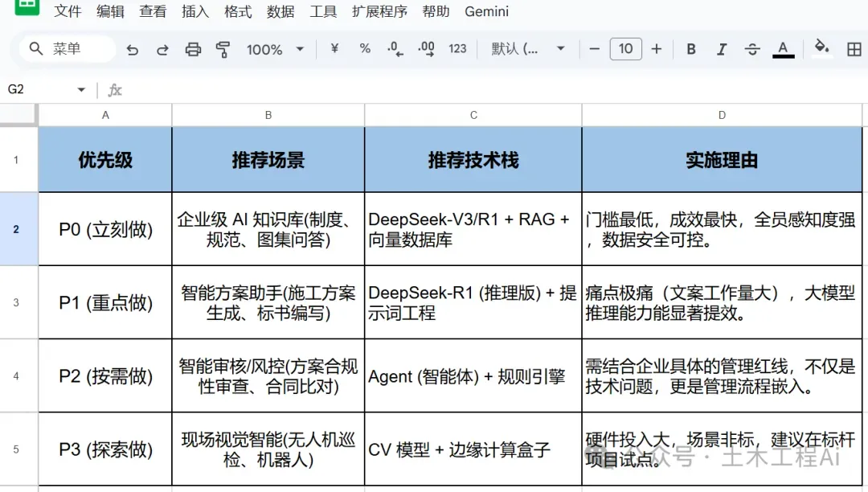The width and height of the screenshot is (868, 492).
Task: Click the header cell 实施理由
Action: [x=722, y=160]
